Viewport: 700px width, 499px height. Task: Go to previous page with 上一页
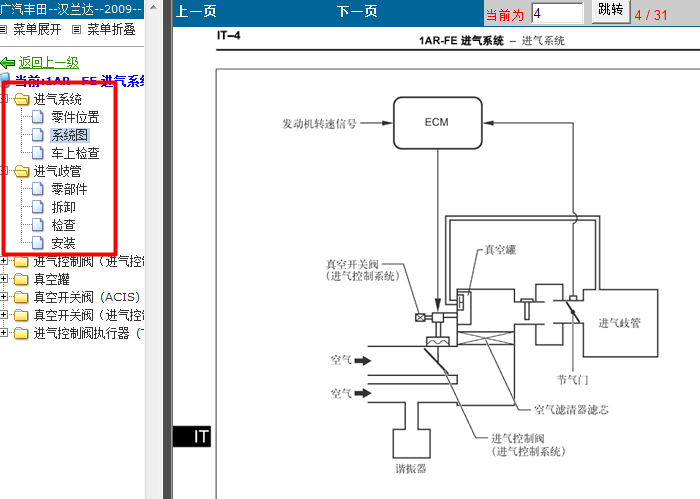click(x=196, y=11)
